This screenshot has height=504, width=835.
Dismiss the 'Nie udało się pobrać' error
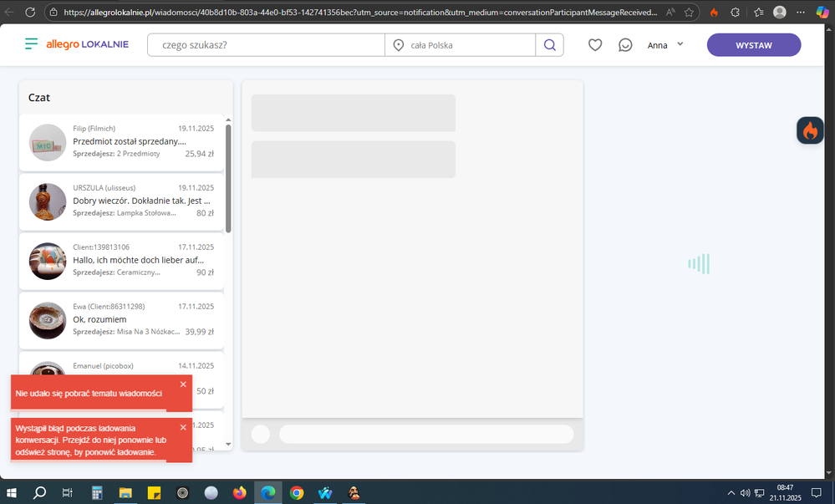[183, 384]
